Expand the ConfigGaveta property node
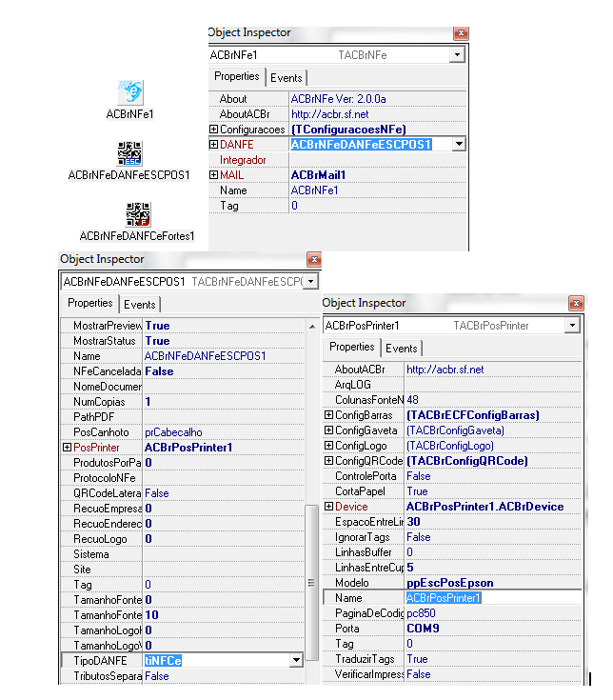Viewport: 613px width, 700px height. coord(328,430)
